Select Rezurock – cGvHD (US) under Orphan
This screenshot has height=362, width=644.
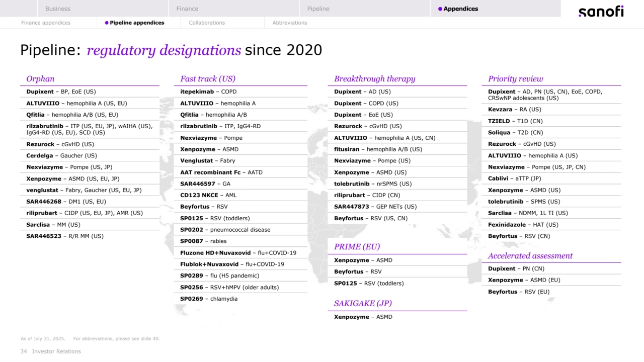[x=90, y=144]
